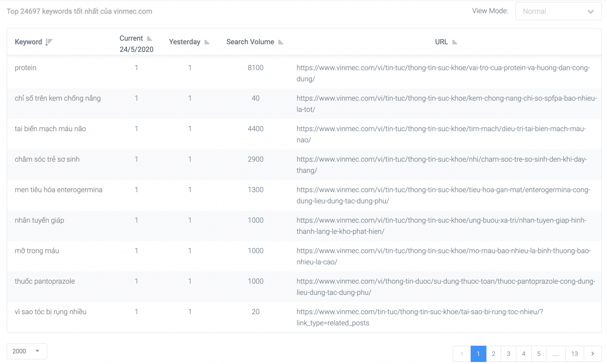Open the thuốc pantoprazole URL link
Image resolution: width=607 pixels, height=364 pixels.
click(x=445, y=281)
